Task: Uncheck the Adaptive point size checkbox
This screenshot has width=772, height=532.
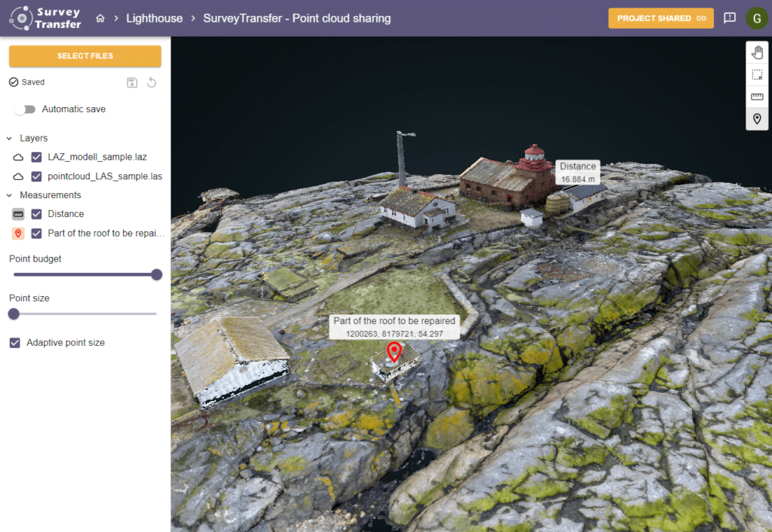Action: 15,343
